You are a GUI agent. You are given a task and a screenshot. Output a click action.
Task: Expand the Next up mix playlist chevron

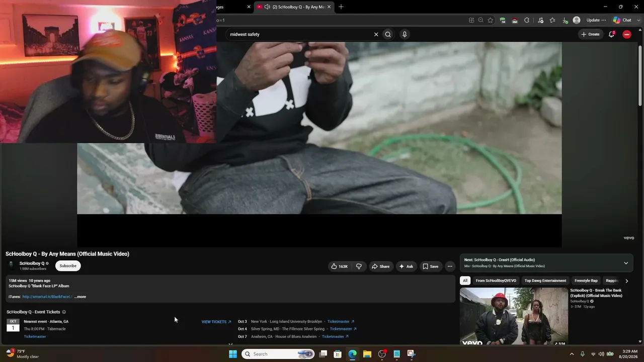click(x=626, y=263)
